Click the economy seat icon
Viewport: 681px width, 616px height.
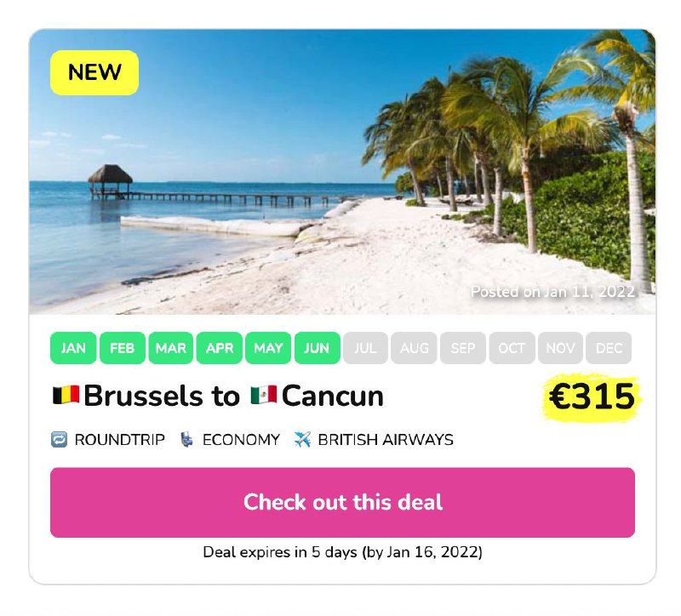tap(186, 440)
